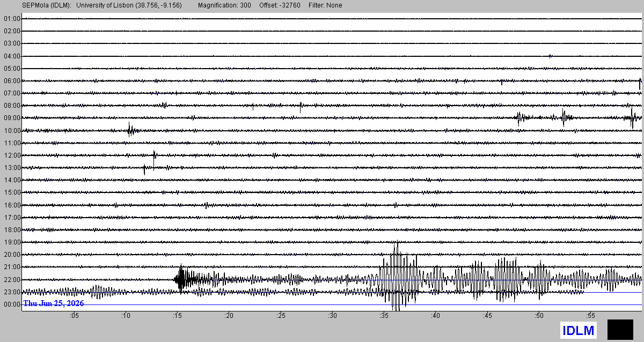Click the :15 minute axis label
644x342 pixels.
coord(178,316)
